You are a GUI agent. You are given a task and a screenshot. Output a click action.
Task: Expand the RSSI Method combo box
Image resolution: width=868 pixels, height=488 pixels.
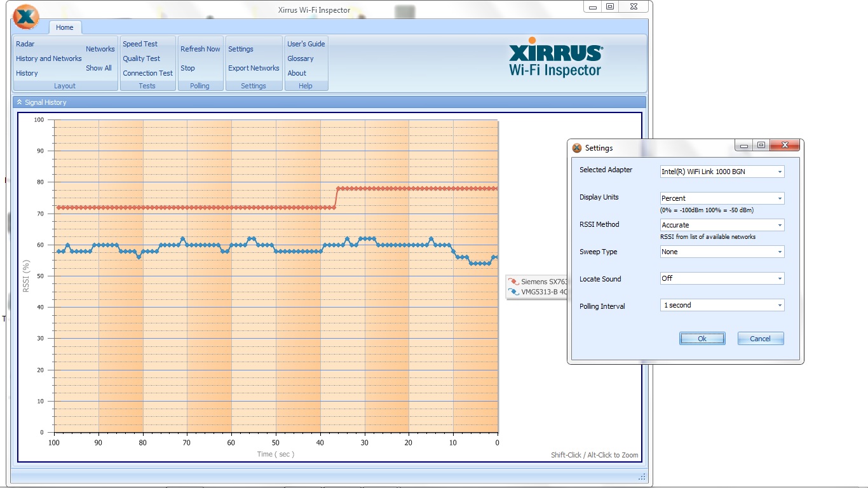click(779, 225)
